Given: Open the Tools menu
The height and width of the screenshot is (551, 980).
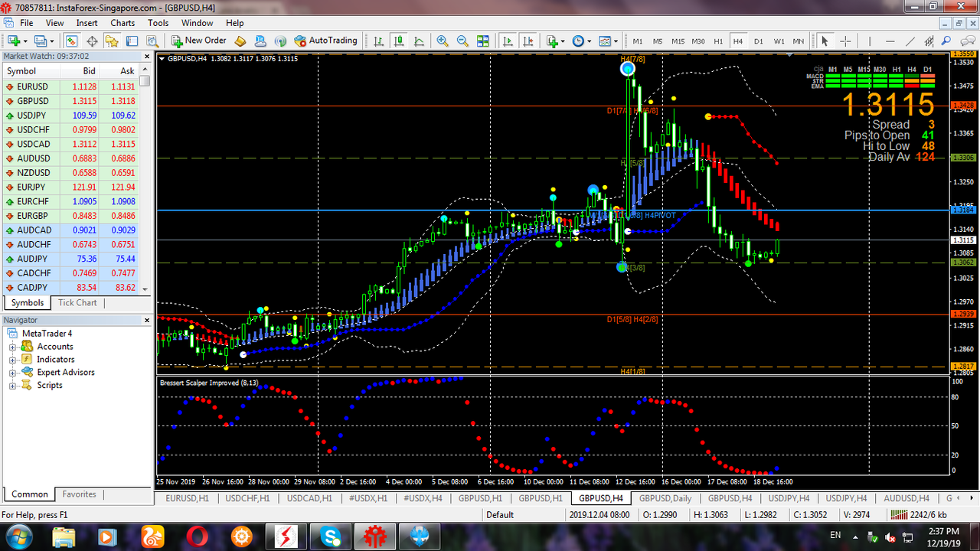Looking at the screenshot, I should (158, 23).
